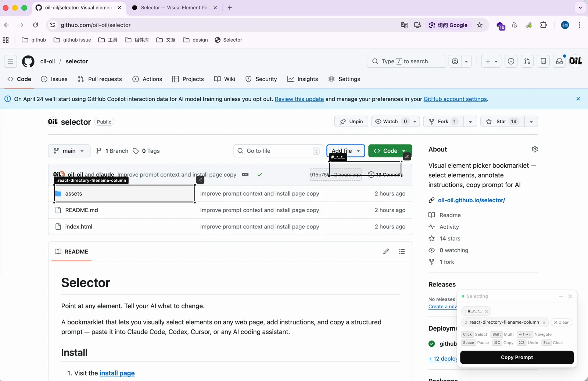Open the GitHub global navigation hamburger menu

click(10, 61)
